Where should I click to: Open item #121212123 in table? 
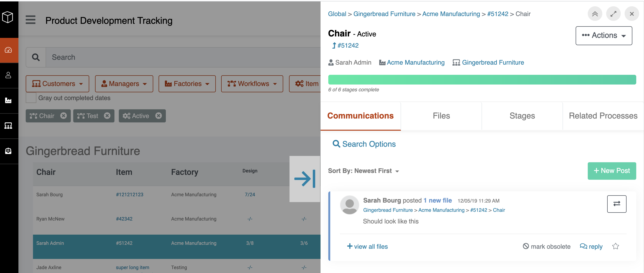click(x=129, y=195)
